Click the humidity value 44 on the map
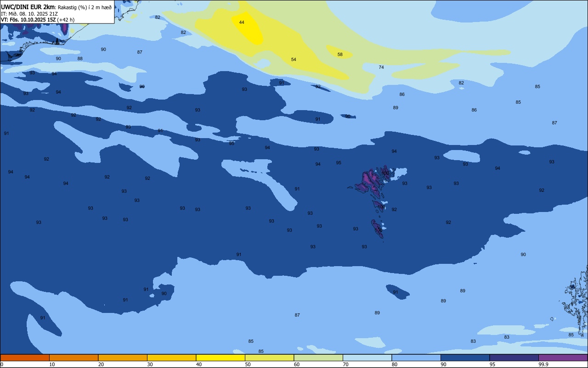 (x=242, y=22)
